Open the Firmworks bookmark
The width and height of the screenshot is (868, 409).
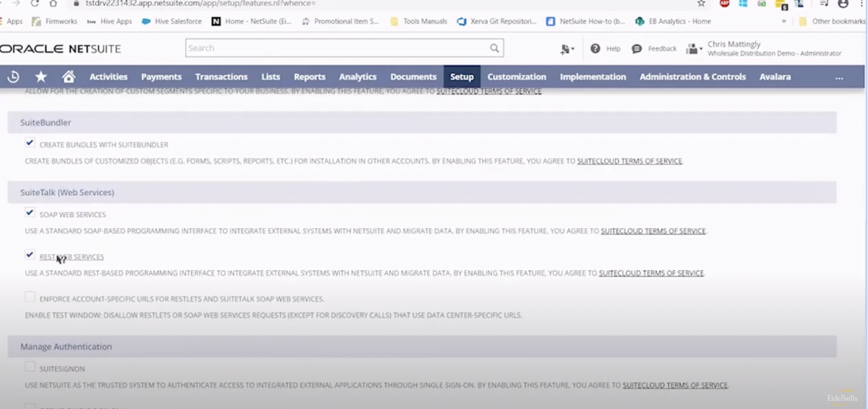click(x=55, y=21)
